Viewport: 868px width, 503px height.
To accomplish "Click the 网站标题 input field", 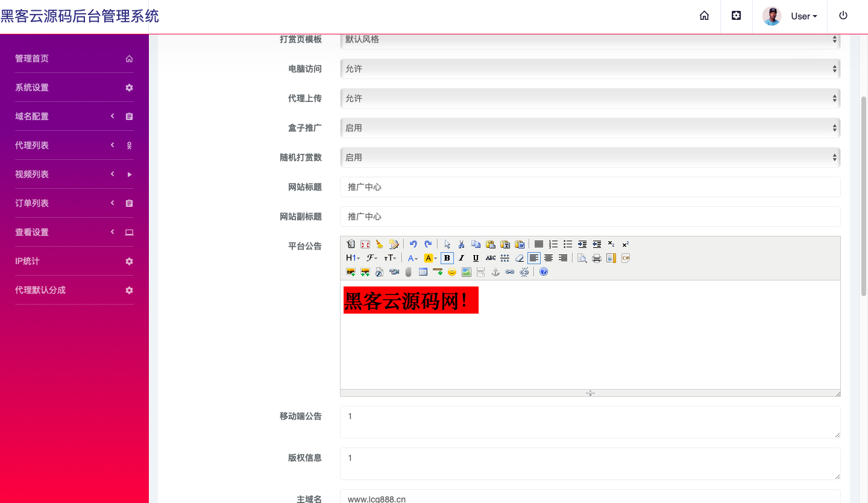I will coord(590,187).
